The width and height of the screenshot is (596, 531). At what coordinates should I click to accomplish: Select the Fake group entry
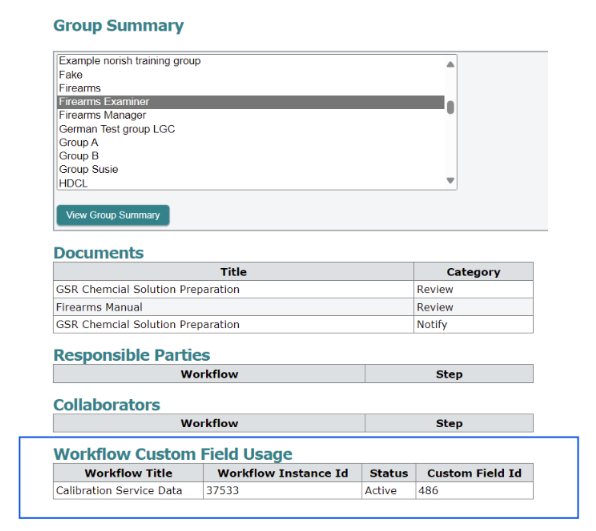coord(251,74)
